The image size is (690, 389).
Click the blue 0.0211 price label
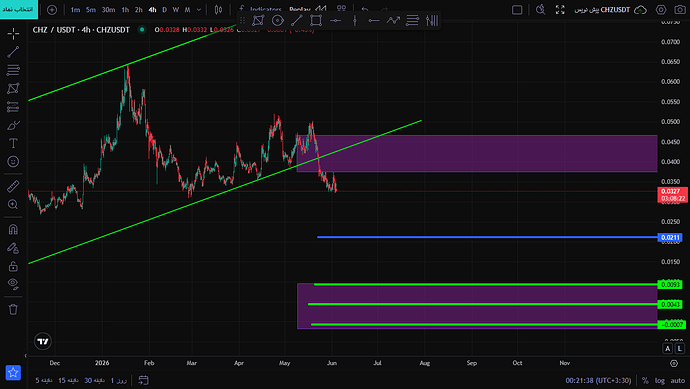click(x=670, y=238)
